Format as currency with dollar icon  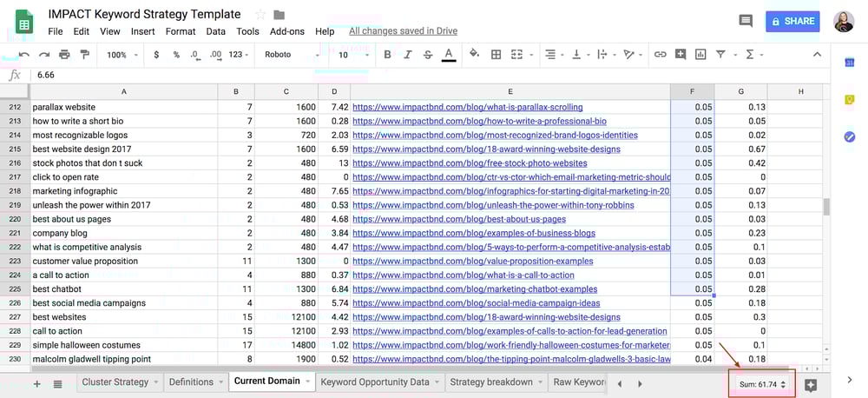(x=156, y=55)
